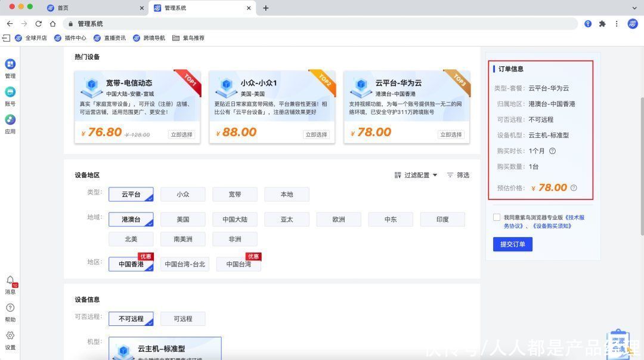Viewport: 644px width, 360px height.
Task: Open browser three-dot menu
Action: click(617, 24)
